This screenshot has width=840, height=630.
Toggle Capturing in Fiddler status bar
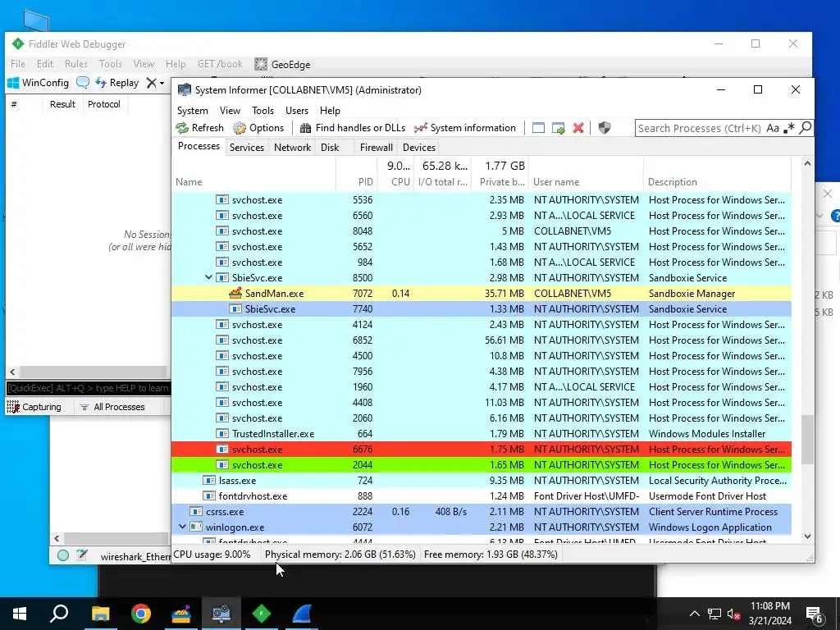pyautogui.click(x=34, y=407)
